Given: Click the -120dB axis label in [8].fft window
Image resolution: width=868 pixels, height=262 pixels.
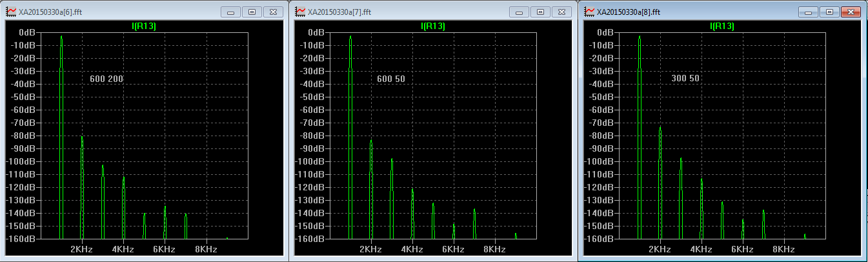Looking at the screenshot, I should (x=600, y=187).
